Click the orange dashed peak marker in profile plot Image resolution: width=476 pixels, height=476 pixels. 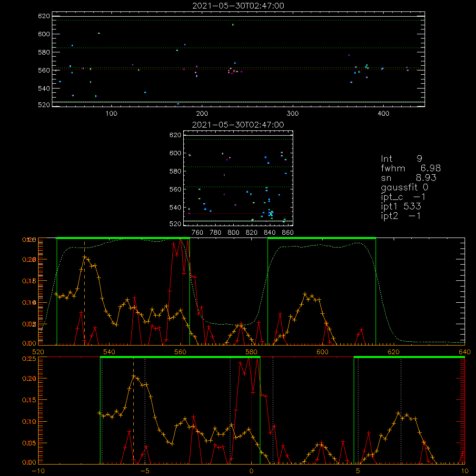(84, 293)
